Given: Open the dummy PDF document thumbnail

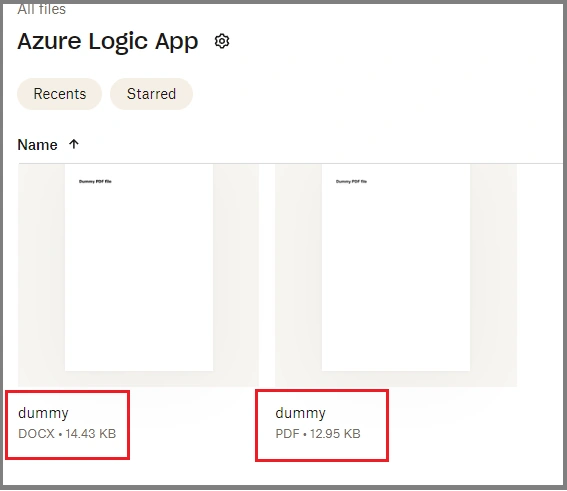Looking at the screenshot, I should [396, 275].
